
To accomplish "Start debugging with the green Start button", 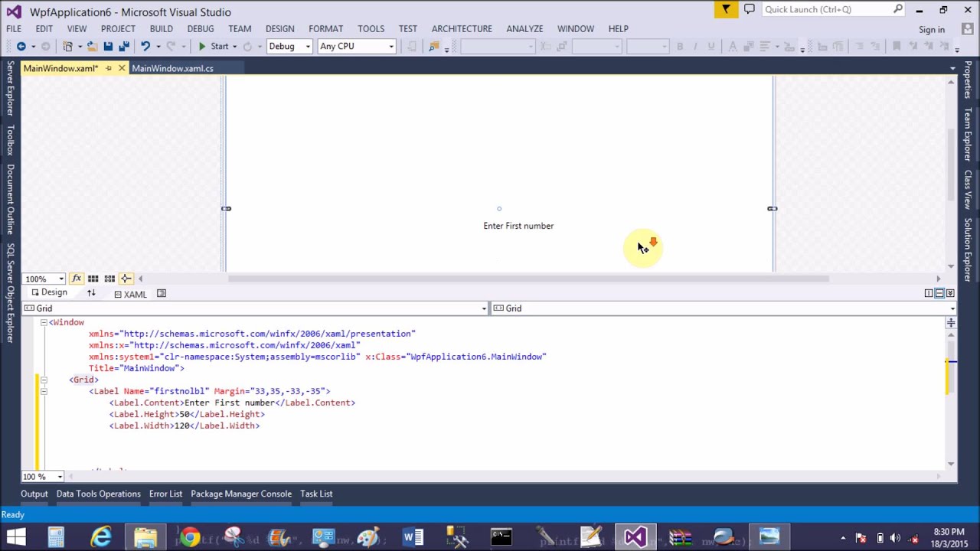I will click(214, 47).
